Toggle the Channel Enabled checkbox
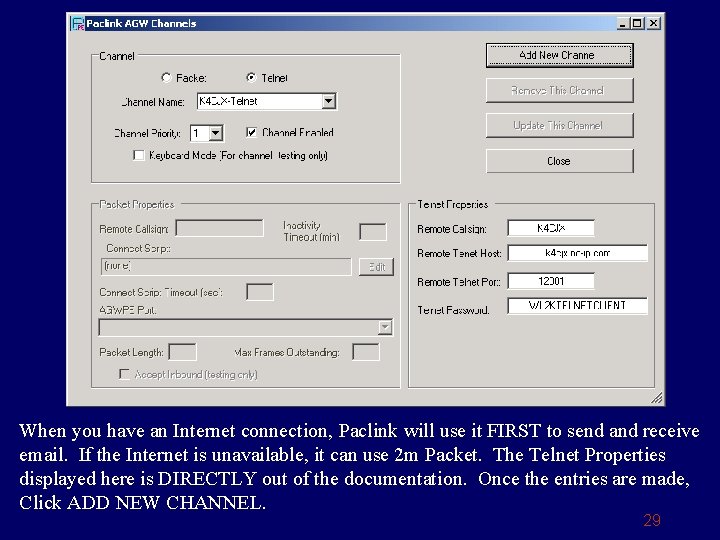 point(251,133)
